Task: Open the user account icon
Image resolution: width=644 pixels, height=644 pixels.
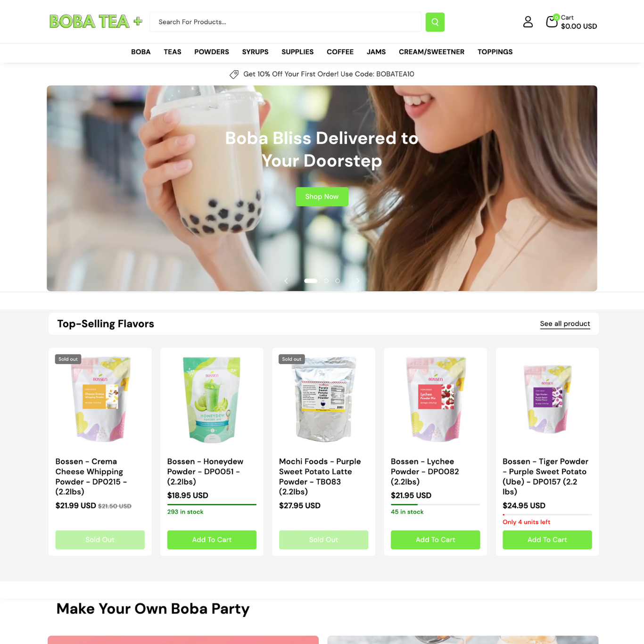Action: coord(528,22)
